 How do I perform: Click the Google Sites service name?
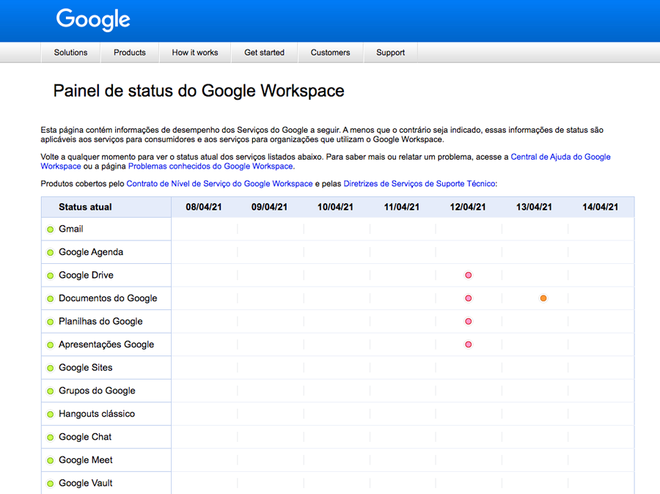tap(85, 368)
